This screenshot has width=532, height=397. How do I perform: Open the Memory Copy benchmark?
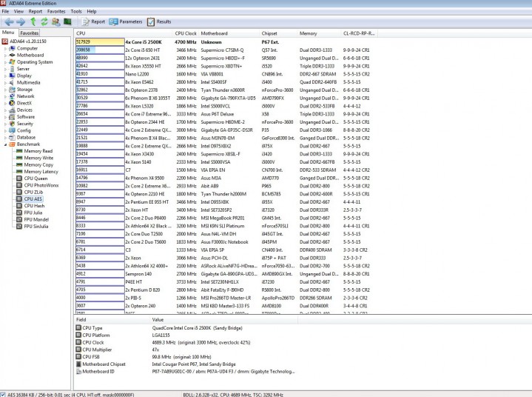35,164
